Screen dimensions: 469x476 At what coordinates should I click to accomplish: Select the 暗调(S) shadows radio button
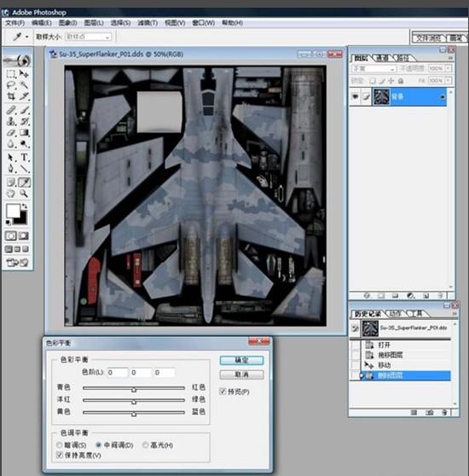click(60, 445)
